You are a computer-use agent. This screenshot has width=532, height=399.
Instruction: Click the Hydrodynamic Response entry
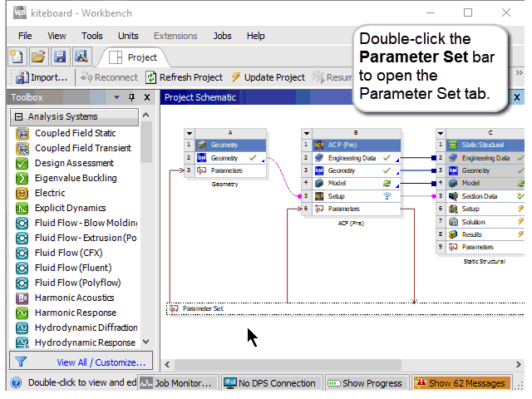(x=76, y=342)
